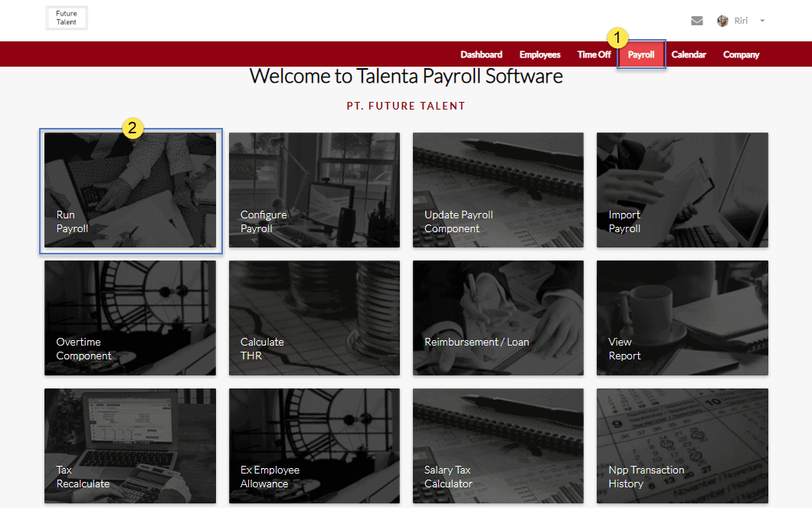Click the PT. FUTURE TALENT company name
Image resolution: width=812 pixels, height=508 pixels.
coord(406,106)
